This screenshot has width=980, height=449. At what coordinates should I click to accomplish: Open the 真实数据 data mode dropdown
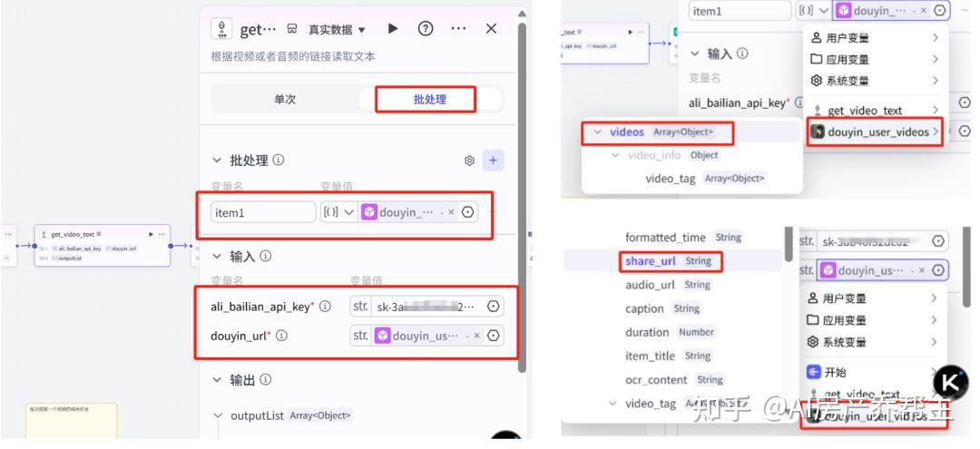pos(337,29)
